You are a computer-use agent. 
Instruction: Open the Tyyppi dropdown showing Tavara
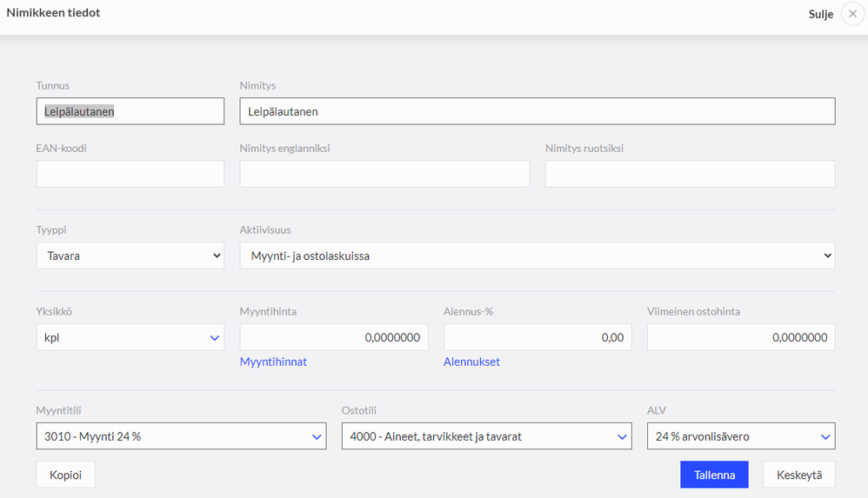(130, 256)
